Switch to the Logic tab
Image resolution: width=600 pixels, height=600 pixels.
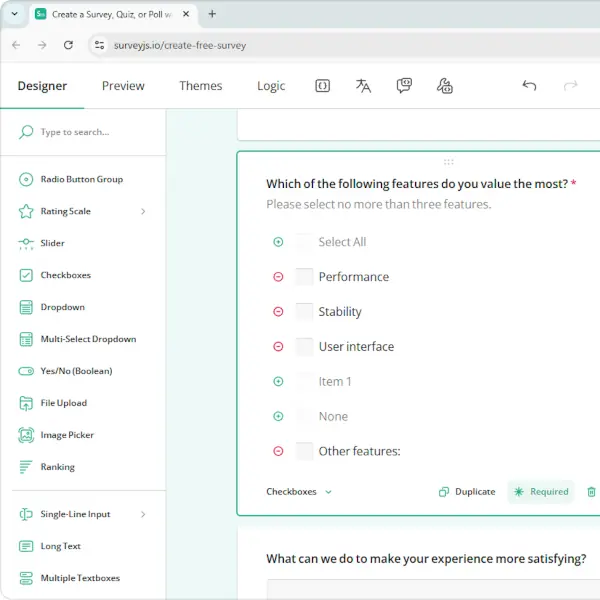[x=271, y=86]
